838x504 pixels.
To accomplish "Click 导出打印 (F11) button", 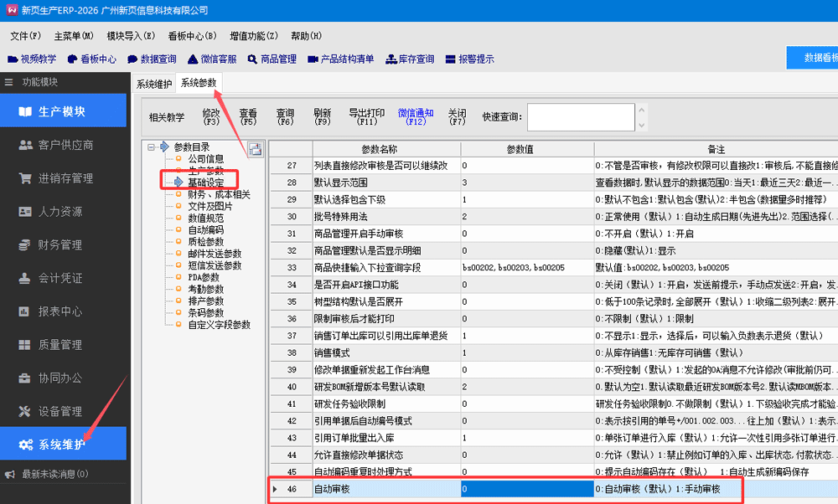I will (366, 117).
